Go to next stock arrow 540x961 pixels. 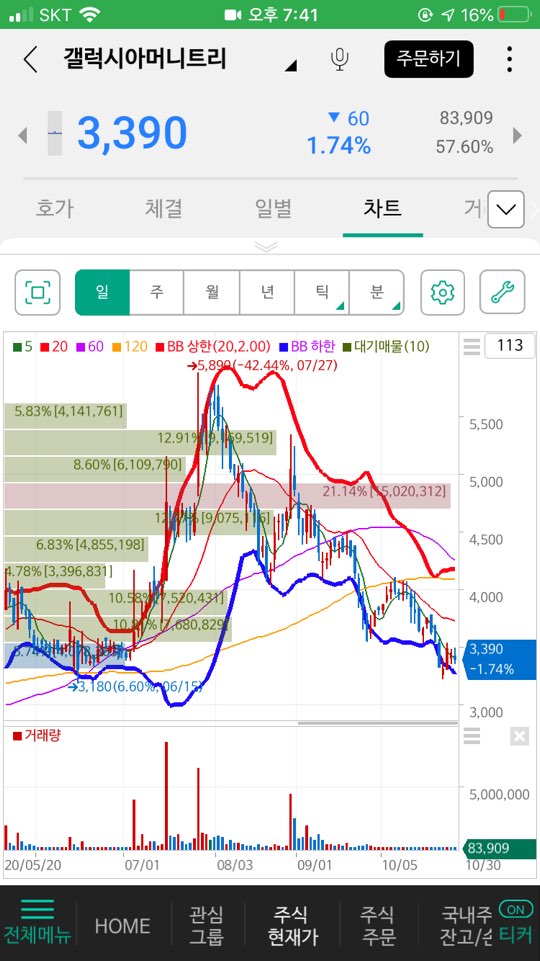coord(517,135)
